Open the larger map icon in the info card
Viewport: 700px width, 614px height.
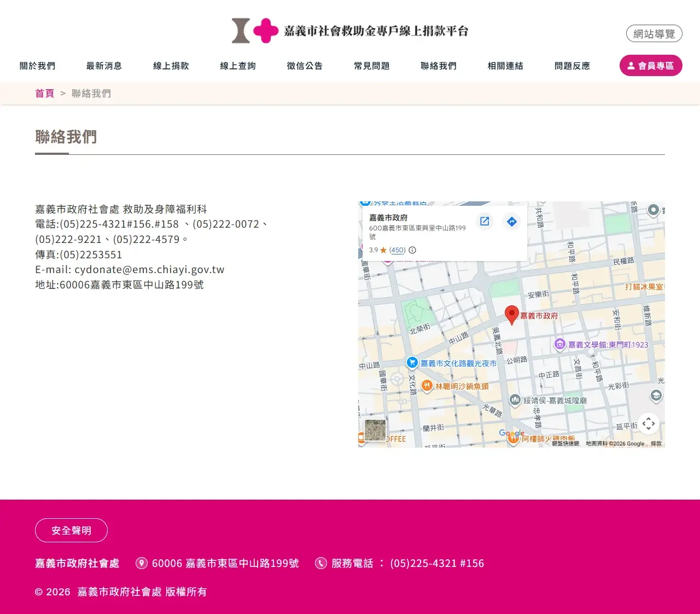[485, 221]
